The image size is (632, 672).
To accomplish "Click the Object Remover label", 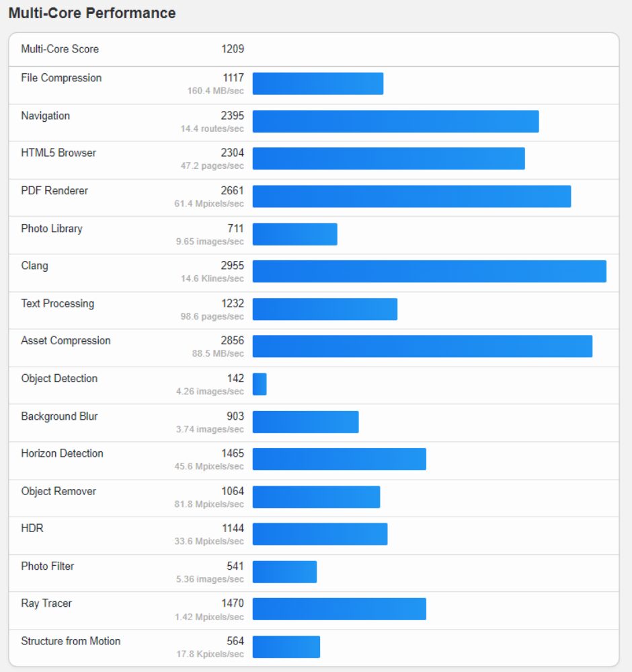I will click(x=58, y=491).
